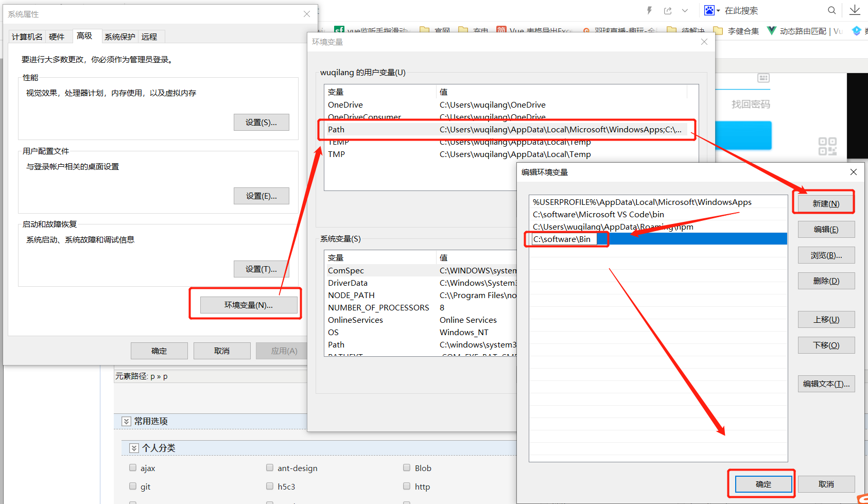Select the NODE_PATH system variable
868x504 pixels.
coord(421,295)
